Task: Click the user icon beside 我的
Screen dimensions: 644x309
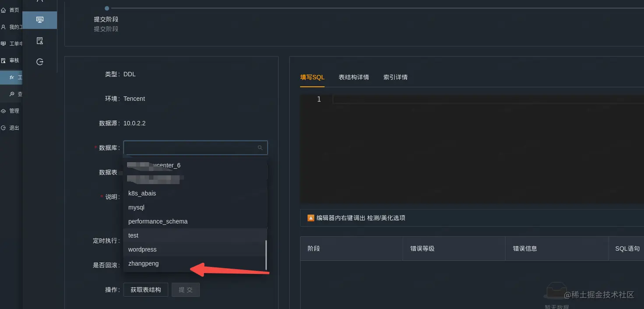Action: click(4, 27)
